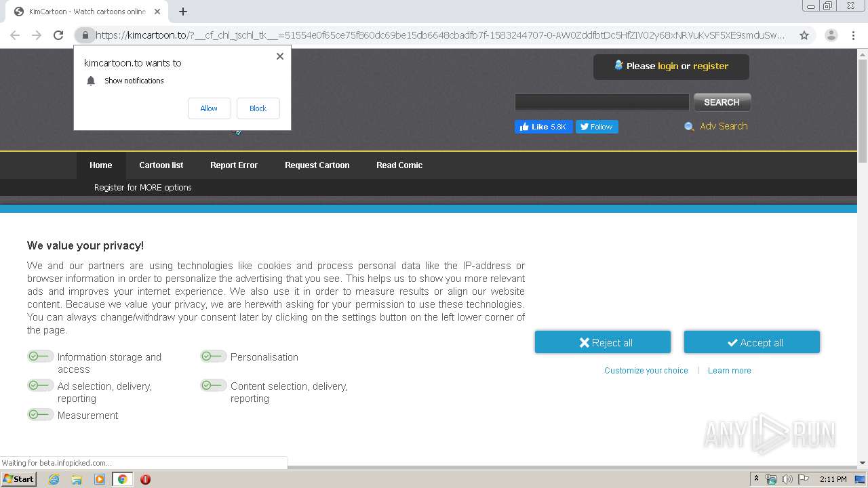This screenshot has height=488, width=868.
Task: Select the Home navigation tab
Action: coord(101,165)
